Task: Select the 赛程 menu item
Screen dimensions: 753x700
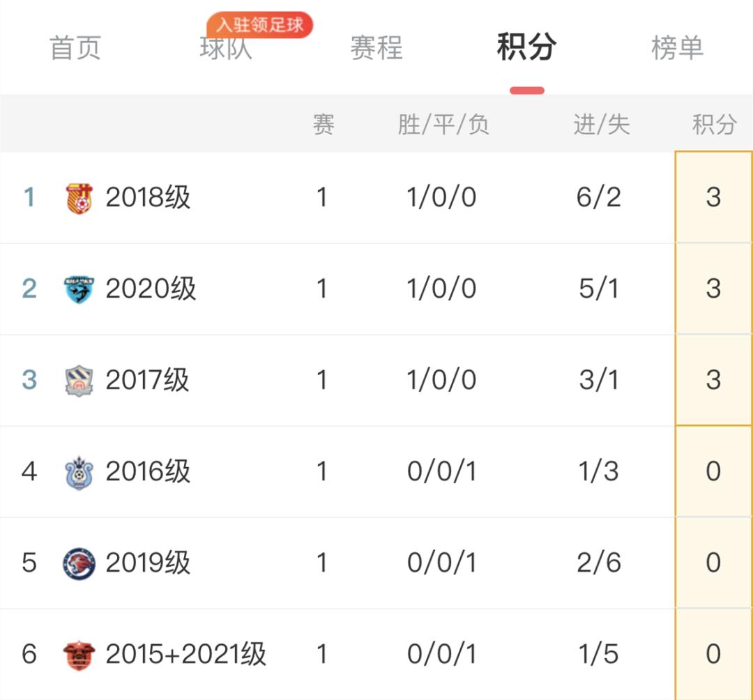Action: click(376, 47)
